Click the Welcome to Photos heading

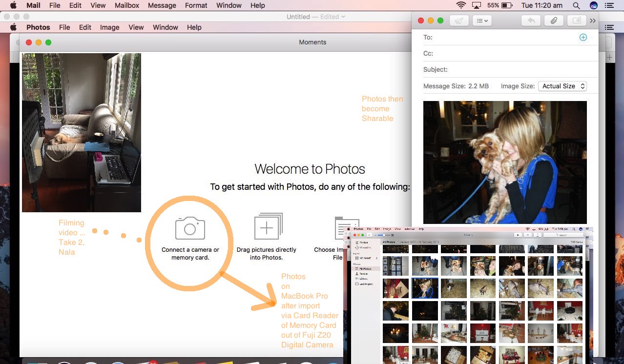[310, 169]
